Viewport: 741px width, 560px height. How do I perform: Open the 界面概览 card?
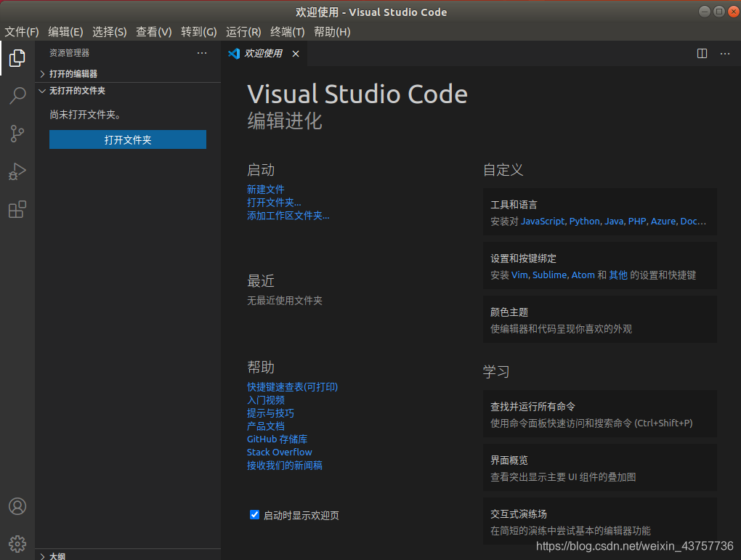[x=599, y=468]
